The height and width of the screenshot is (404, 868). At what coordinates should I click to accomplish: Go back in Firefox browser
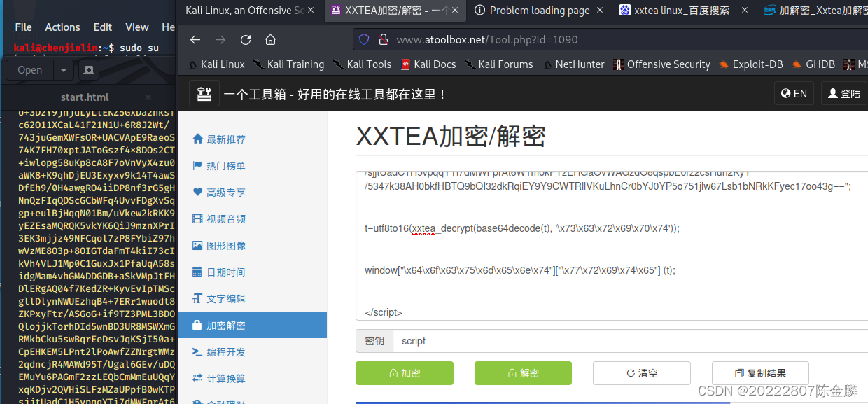coord(195,39)
